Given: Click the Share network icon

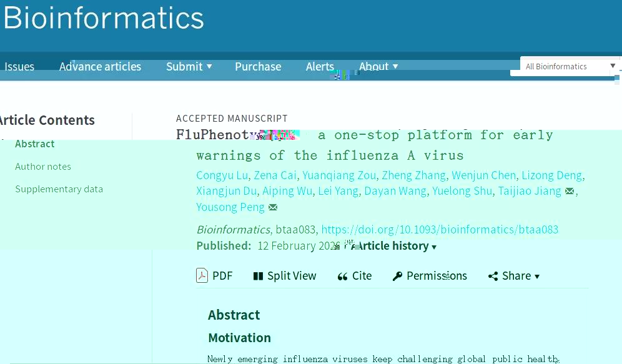Looking at the screenshot, I should pyautogui.click(x=493, y=276).
